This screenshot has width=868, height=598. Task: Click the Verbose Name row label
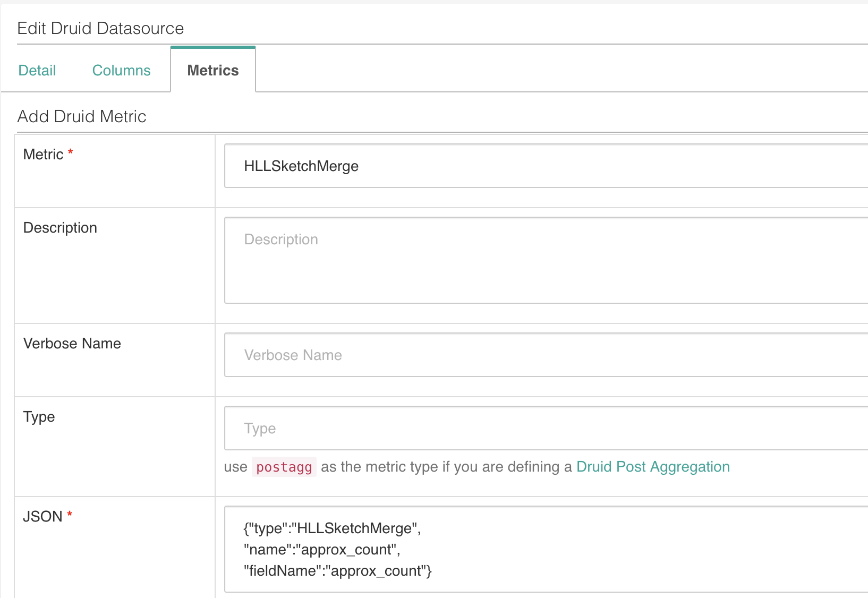[72, 343]
